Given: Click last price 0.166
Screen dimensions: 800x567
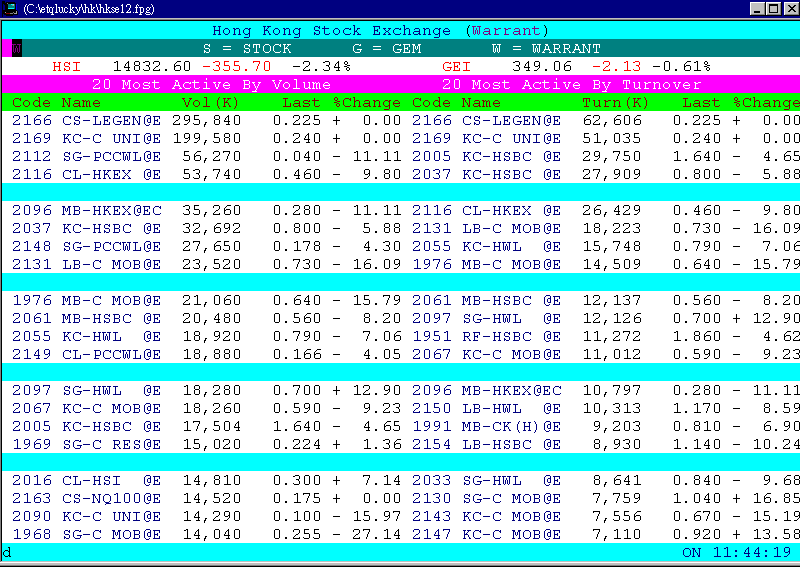Looking at the screenshot, I should point(297,354).
